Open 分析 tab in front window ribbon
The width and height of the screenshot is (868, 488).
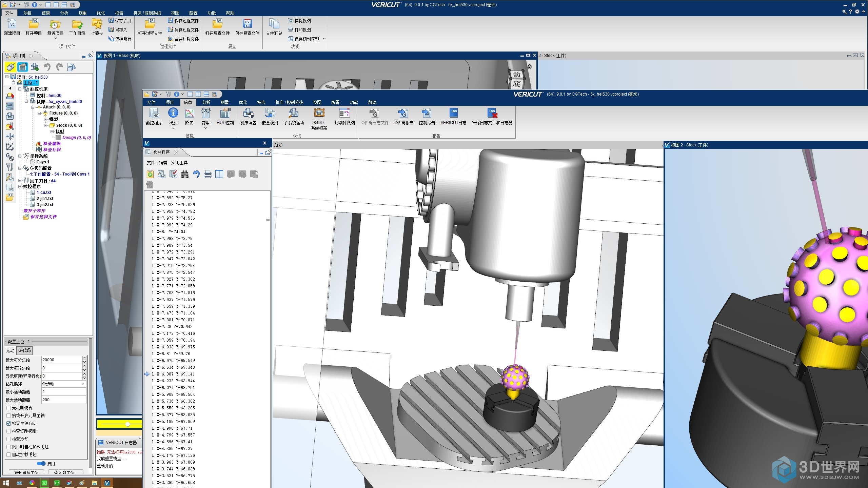point(206,102)
